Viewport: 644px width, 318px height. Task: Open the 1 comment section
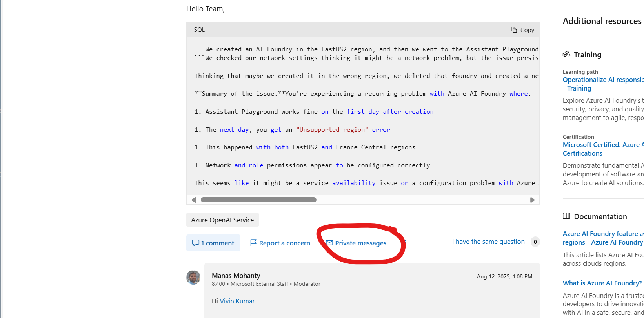(x=217, y=243)
